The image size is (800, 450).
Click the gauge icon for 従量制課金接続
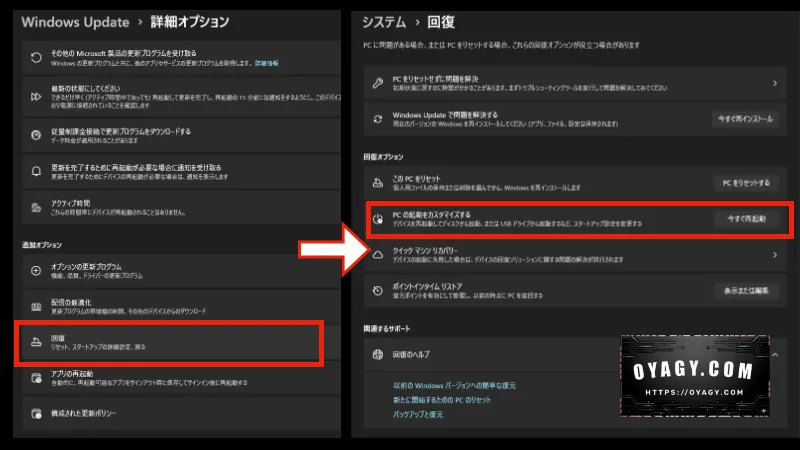point(36,135)
